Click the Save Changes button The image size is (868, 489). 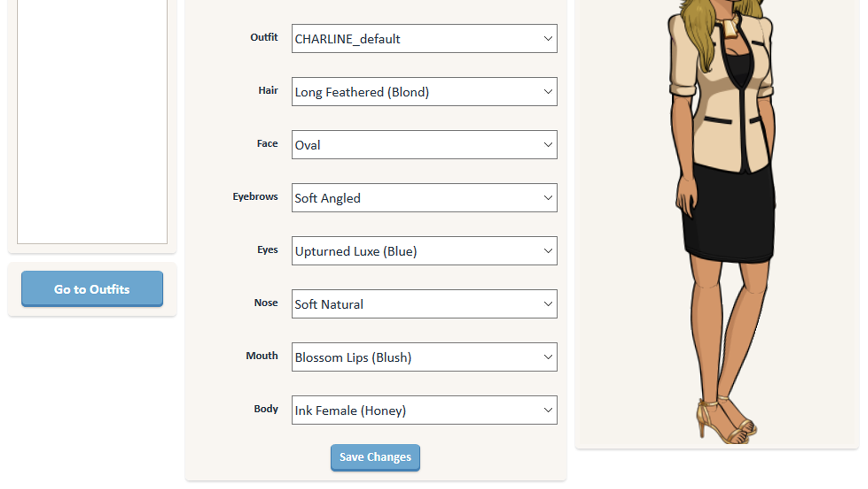375,457
